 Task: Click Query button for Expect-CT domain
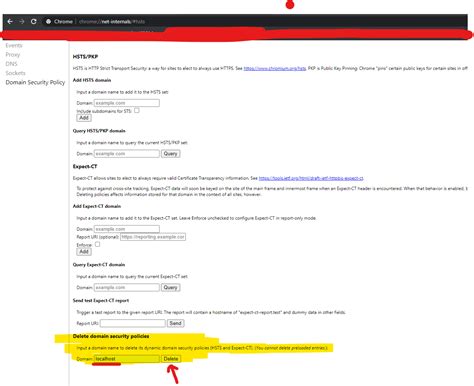pyautogui.click(x=171, y=287)
